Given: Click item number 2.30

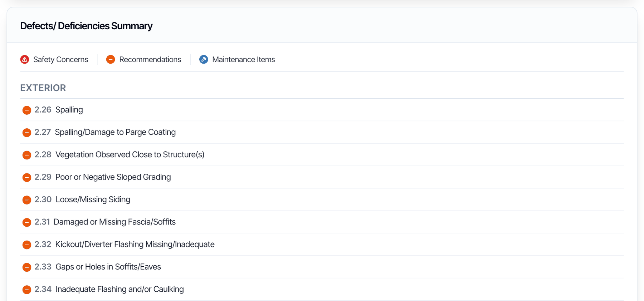Looking at the screenshot, I should point(43,199).
